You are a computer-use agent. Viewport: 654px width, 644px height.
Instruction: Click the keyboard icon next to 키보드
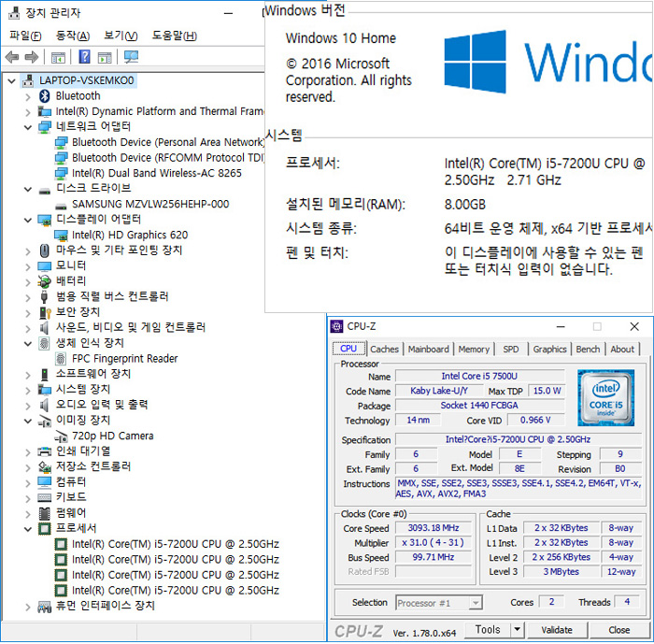[x=44, y=497]
